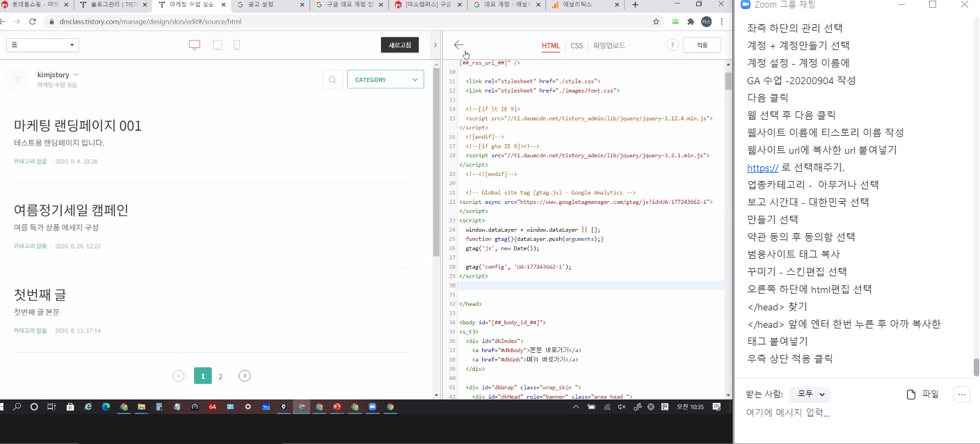
Task: Bookmark this page with star icon
Action: 656,22
